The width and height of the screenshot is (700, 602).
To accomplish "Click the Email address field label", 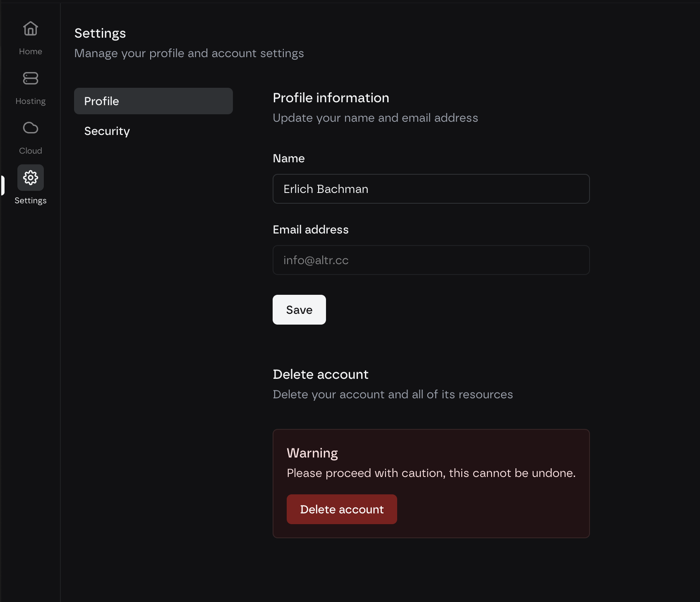I will [x=311, y=229].
